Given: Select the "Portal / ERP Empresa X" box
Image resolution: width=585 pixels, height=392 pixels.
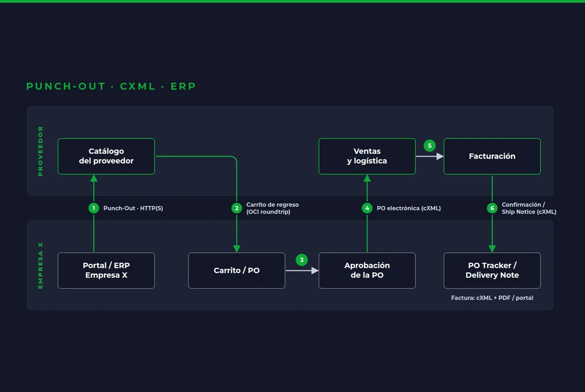Looking at the screenshot, I should point(106,270).
